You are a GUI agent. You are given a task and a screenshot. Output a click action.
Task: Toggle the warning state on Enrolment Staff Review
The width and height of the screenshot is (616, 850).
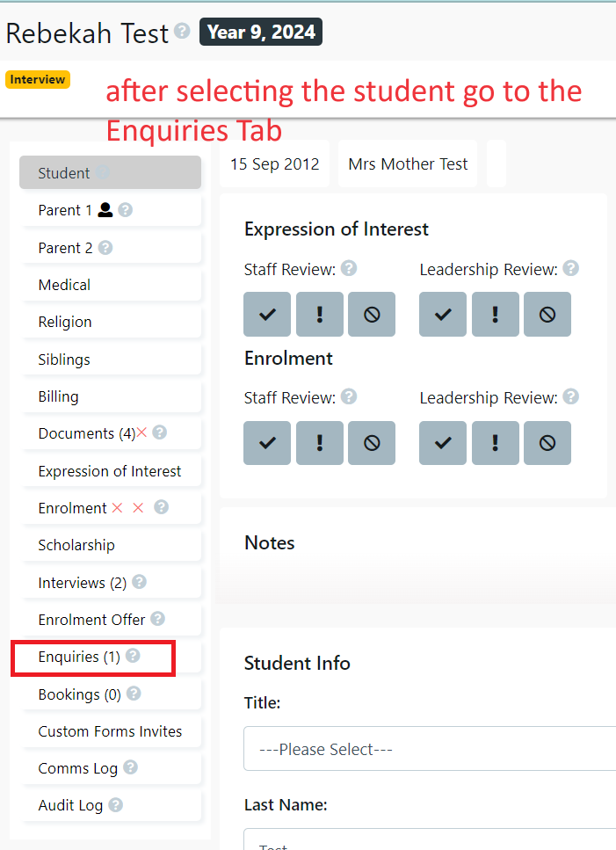coord(319,443)
